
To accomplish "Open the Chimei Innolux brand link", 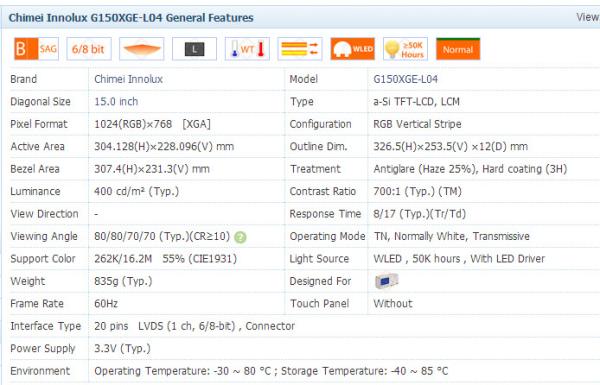I will click(x=129, y=79).
